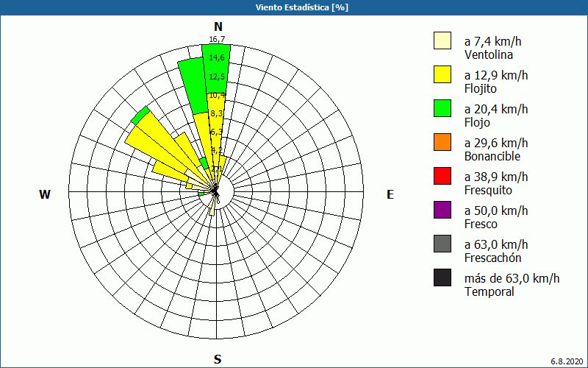Click the green segment of the north wind bar

pyautogui.click(x=216, y=68)
